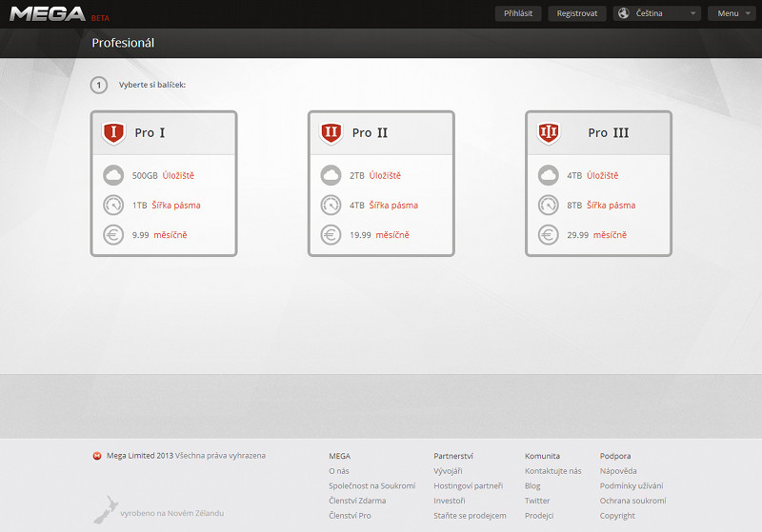Click the Profesionál page heading
Screen dimensions: 762x532
[123, 43]
